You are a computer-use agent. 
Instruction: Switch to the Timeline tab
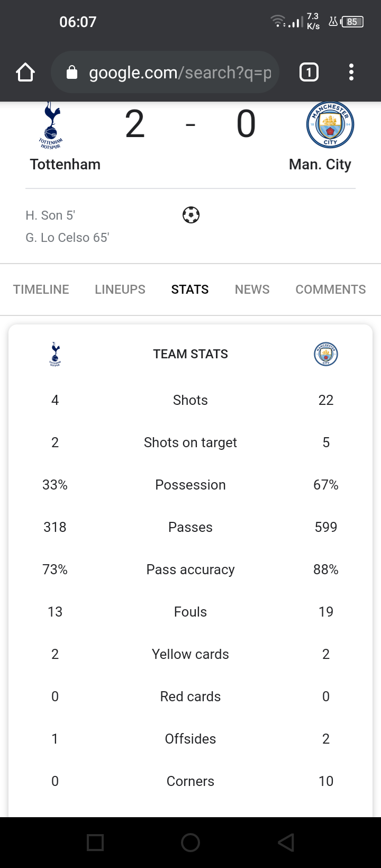coord(41,290)
